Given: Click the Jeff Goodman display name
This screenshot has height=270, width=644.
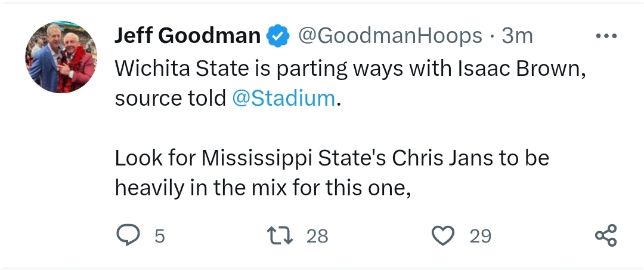Looking at the screenshot, I should coord(187,36).
